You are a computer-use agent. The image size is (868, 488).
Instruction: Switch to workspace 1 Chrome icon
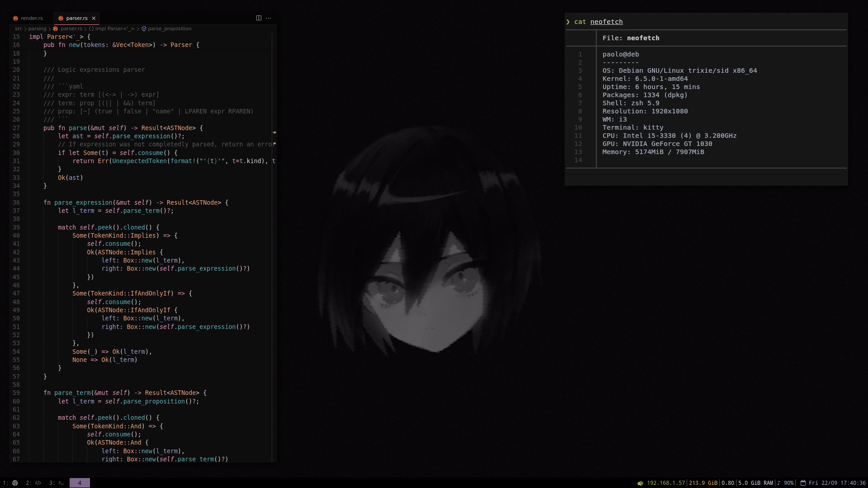click(15, 483)
